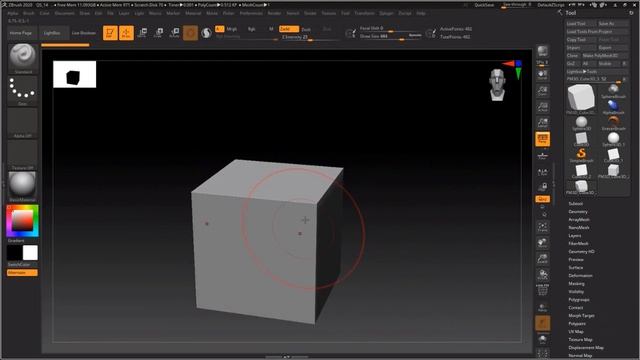Click the black secondary color swatch

coord(15,253)
